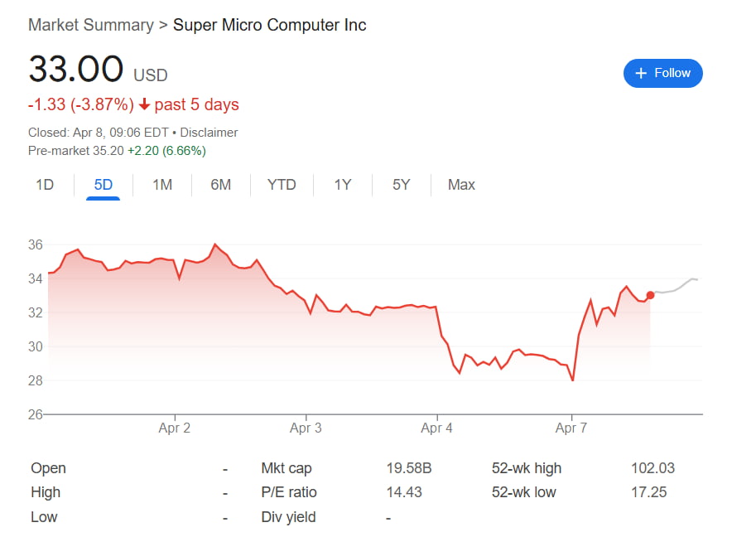
Task: Follow Super Micro Computer Inc stock
Action: (662, 73)
